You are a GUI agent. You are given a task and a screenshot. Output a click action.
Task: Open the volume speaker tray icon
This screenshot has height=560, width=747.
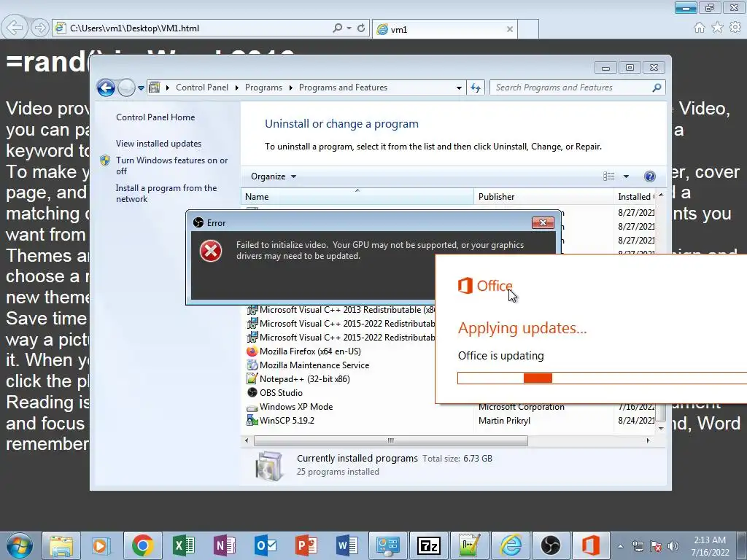[x=673, y=546]
